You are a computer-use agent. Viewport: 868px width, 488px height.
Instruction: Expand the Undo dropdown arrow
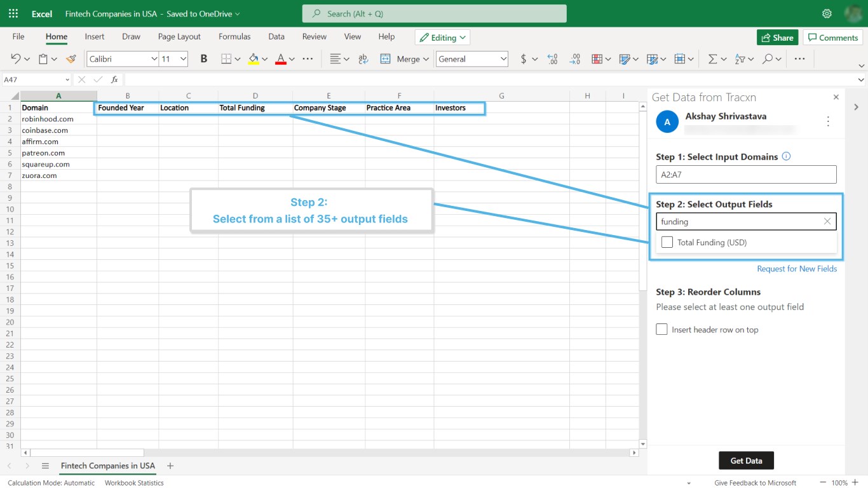click(x=27, y=59)
